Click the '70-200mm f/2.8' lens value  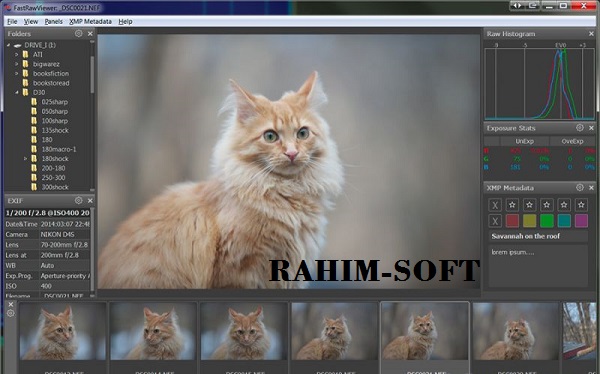65,245
